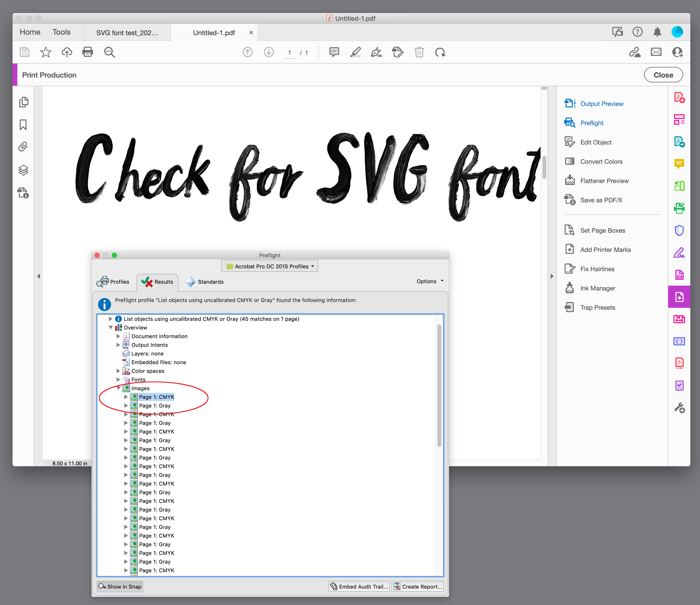Click the Embed Audit Trail button
Screen dimensions: 700x605
tap(359, 586)
